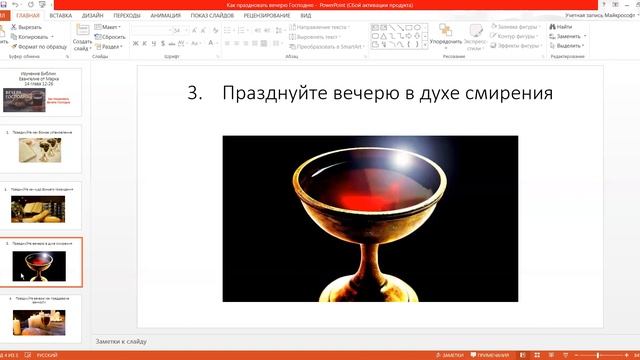Open Эффекты фигуры shape effects dropdown

coord(517,46)
